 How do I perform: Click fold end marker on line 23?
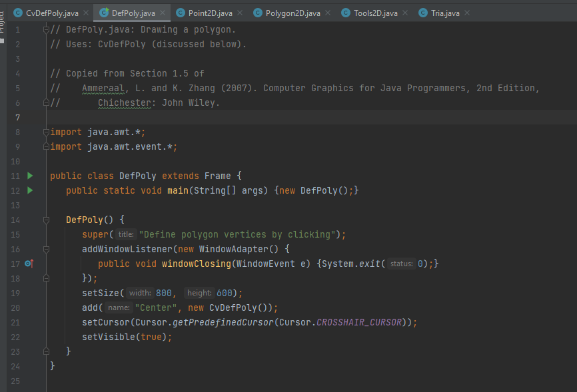46,351
